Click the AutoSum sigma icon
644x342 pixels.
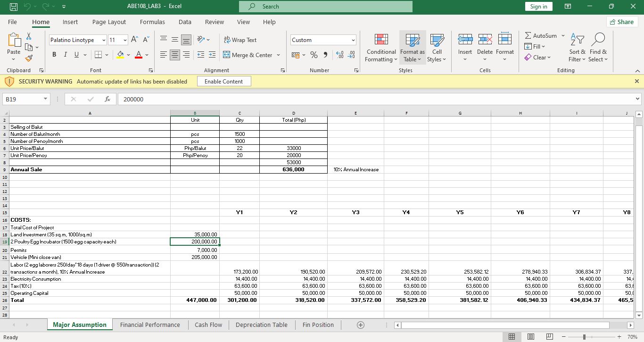pyautogui.click(x=528, y=36)
